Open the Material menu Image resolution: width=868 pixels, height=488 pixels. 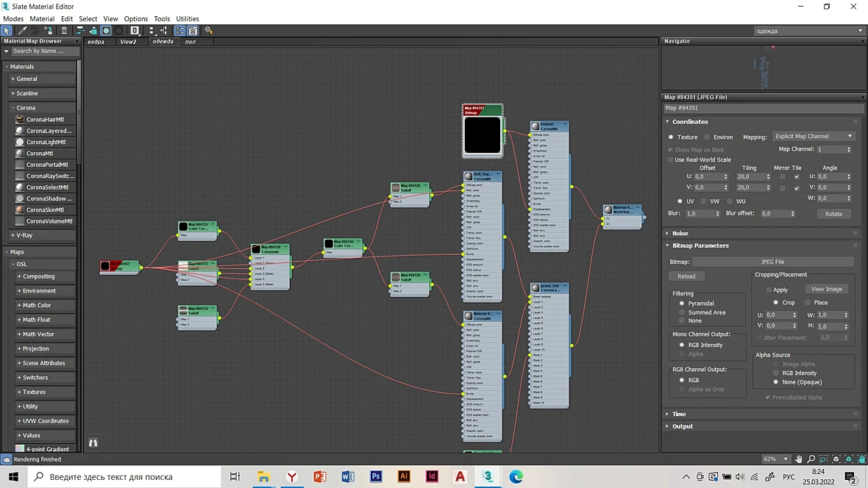point(42,19)
